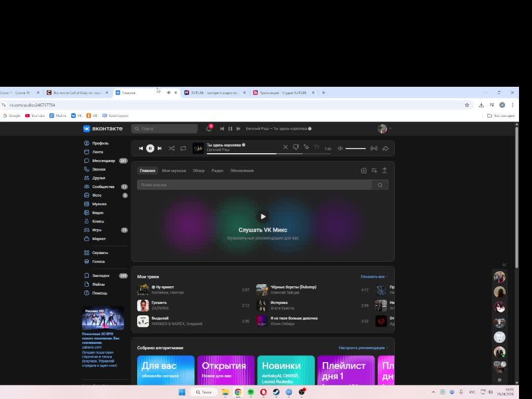Seek within the track progress bar
The height and width of the screenshot is (399, 532).
coord(269,154)
